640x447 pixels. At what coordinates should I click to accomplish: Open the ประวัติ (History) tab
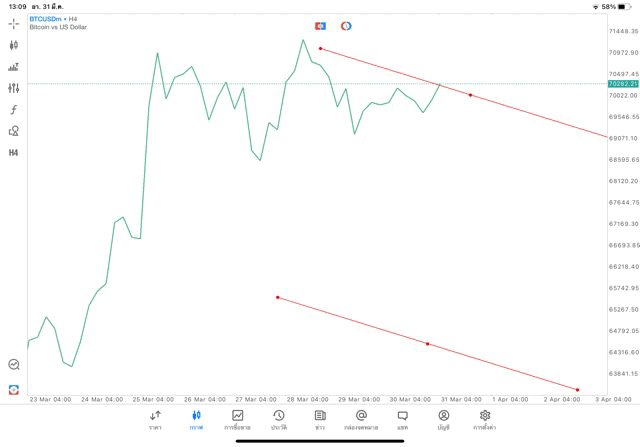click(279, 419)
